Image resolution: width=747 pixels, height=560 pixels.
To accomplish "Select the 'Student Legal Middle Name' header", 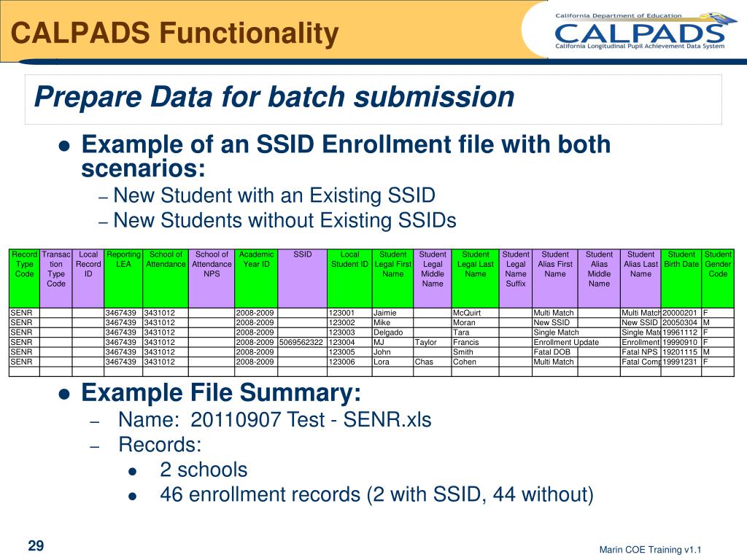I will [x=433, y=279].
